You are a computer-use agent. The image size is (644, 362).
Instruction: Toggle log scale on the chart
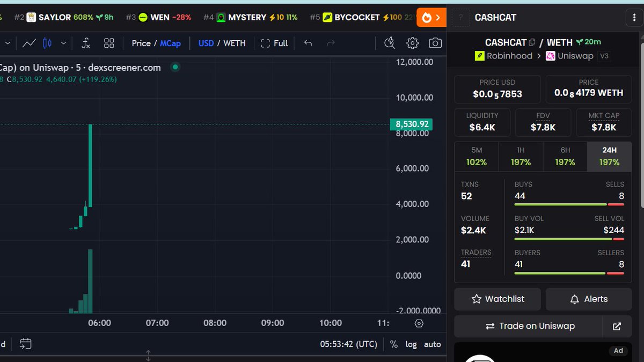tap(411, 344)
